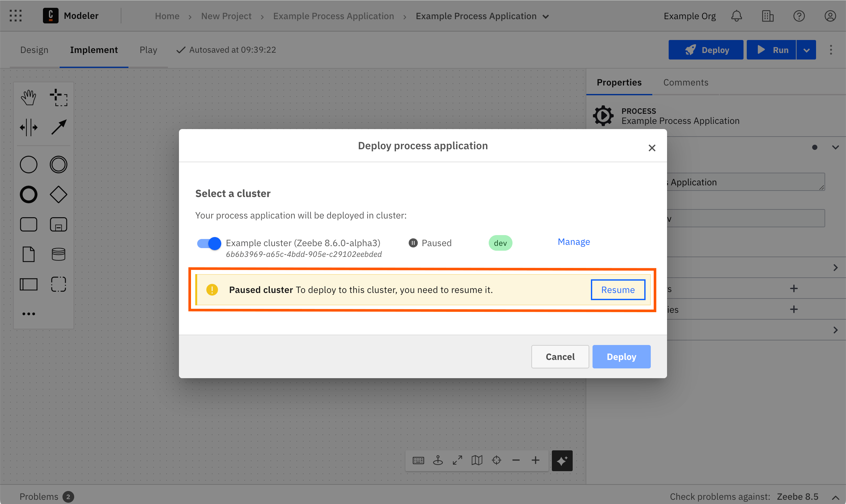
Task: Create a gateway shape from the palette
Action: 59,194
